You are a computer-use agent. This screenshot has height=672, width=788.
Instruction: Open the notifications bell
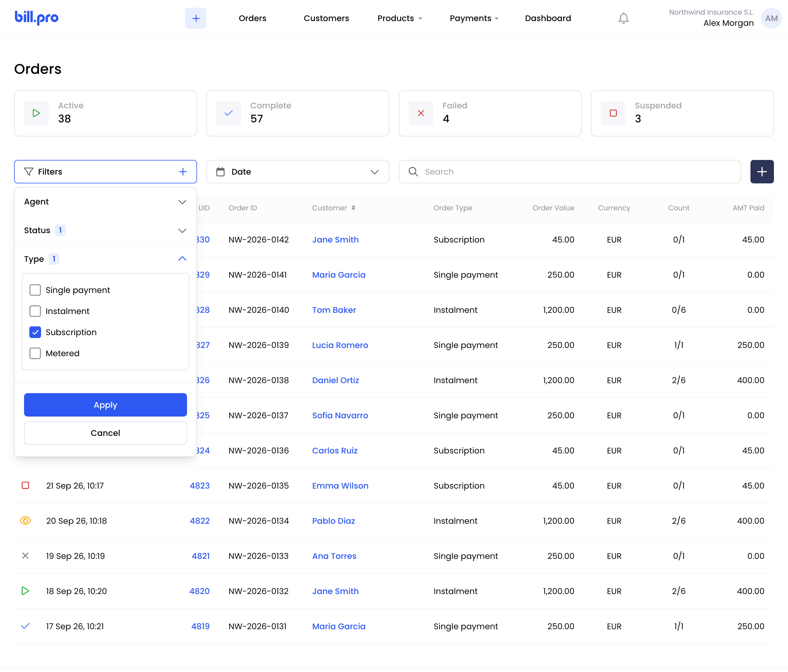tap(623, 18)
